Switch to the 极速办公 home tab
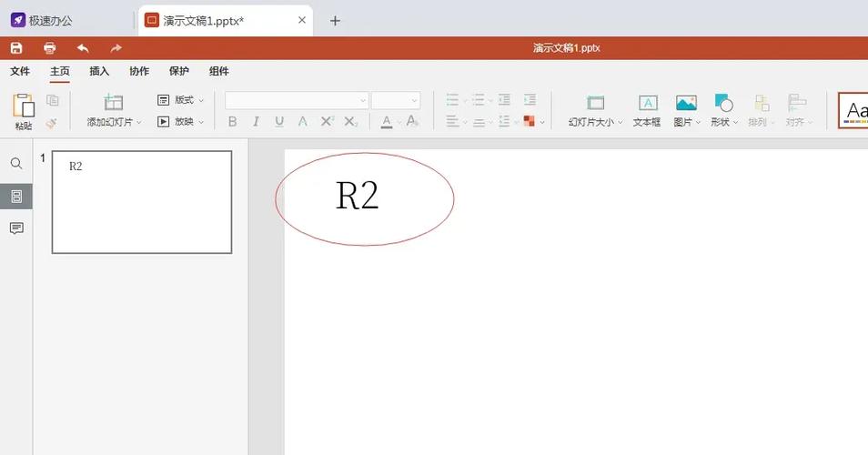 pos(42,21)
